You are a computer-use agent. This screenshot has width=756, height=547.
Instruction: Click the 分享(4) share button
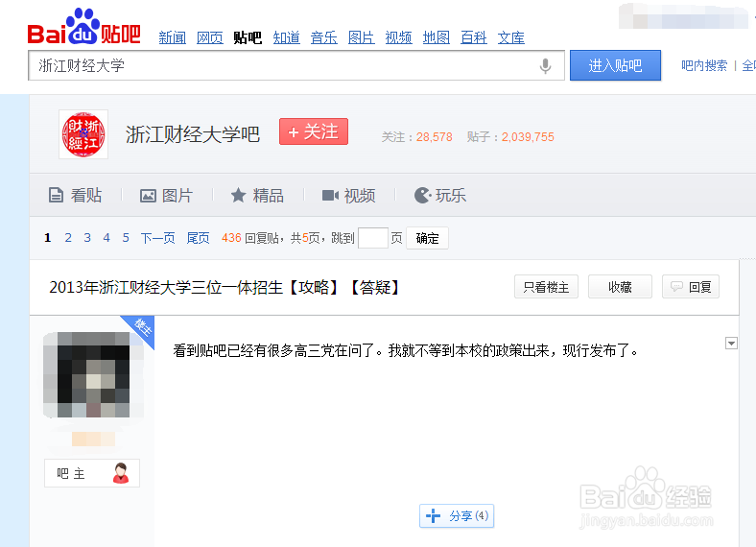[457, 515]
